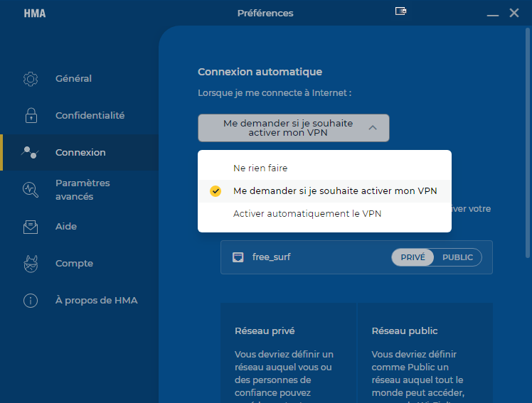Click the yellow checkmark beside selected option

[x=216, y=191]
